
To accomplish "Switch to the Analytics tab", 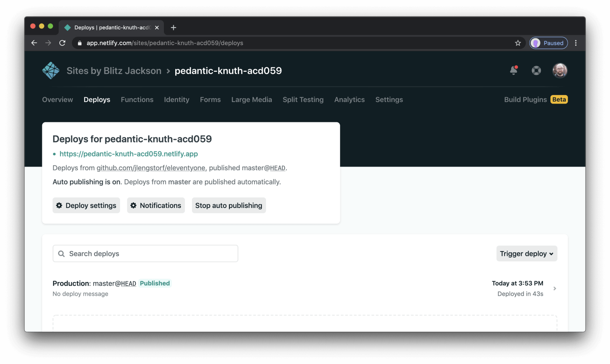I will 349,100.
